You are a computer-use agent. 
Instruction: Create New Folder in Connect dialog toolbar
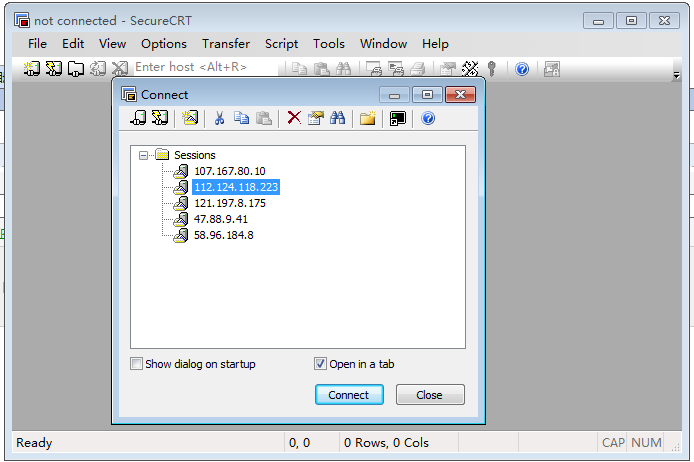click(x=367, y=118)
